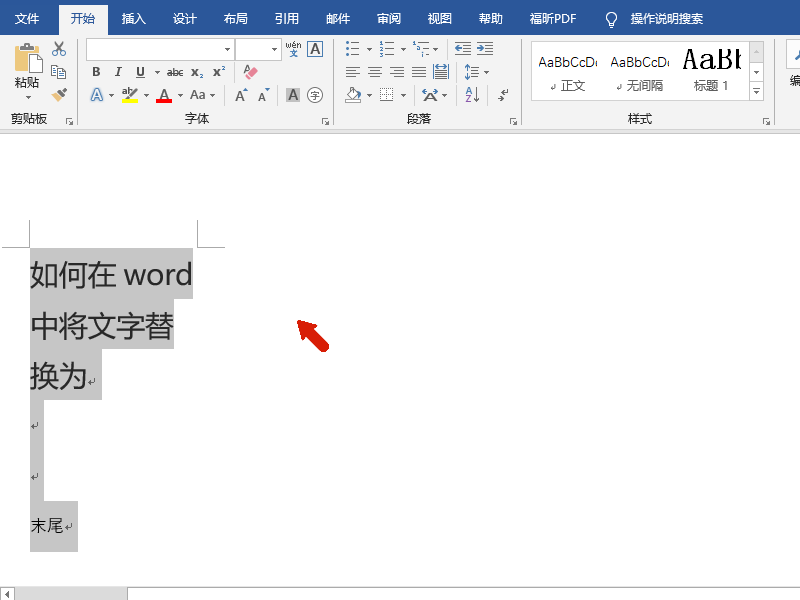Switch to the 布局 tab

(x=236, y=19)
